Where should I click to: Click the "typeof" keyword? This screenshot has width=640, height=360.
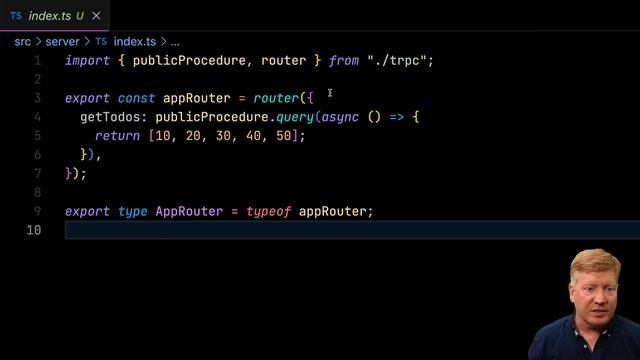pyautogui.click(x=269, y=212)
